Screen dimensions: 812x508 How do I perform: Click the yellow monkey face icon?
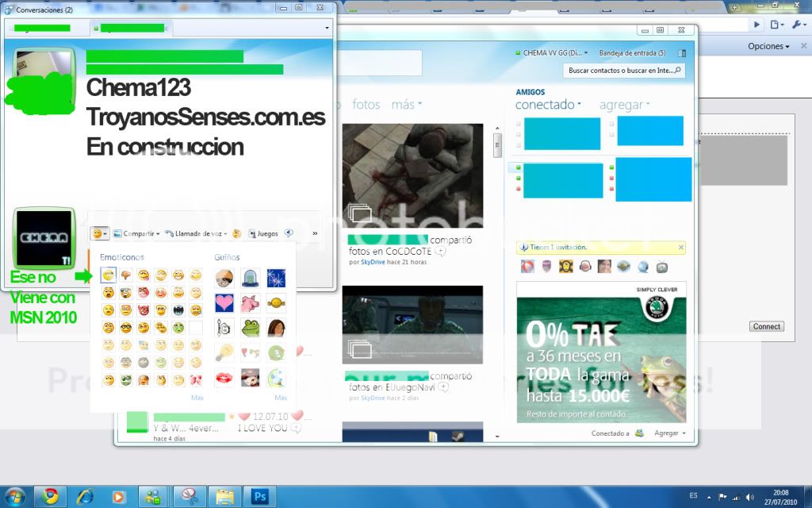[x=566, y=267]
